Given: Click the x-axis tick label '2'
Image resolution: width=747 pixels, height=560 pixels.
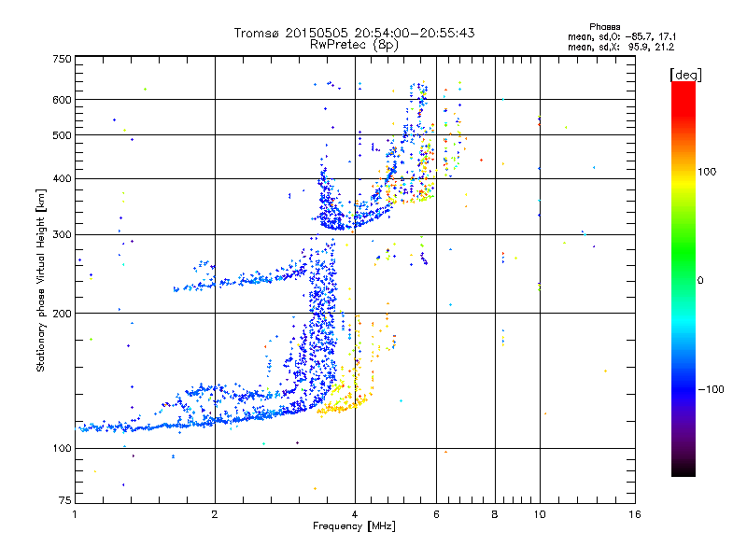Looking at the screenshot, I should pyautogui.click(x=215, y=514).
